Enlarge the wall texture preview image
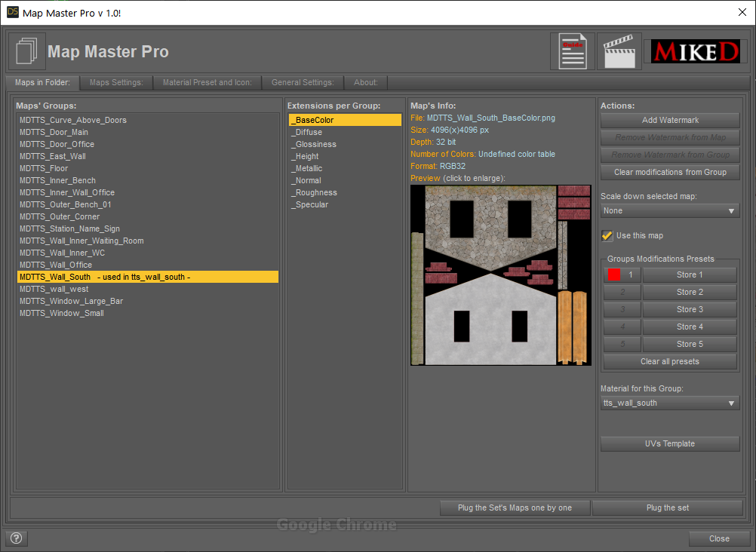Viewport: 756px width, 552px height. (x=500, y=275)
